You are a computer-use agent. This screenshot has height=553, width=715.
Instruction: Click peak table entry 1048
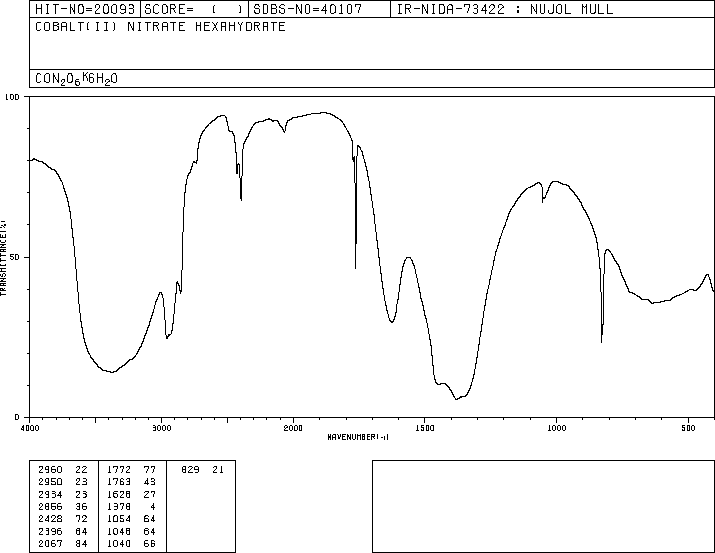click(x=119, y=532)
